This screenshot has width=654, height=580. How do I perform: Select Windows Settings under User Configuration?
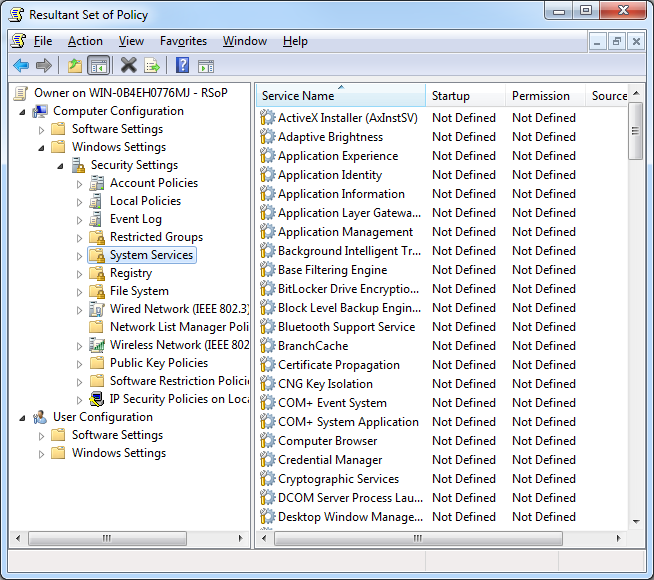tap(119, 453)
